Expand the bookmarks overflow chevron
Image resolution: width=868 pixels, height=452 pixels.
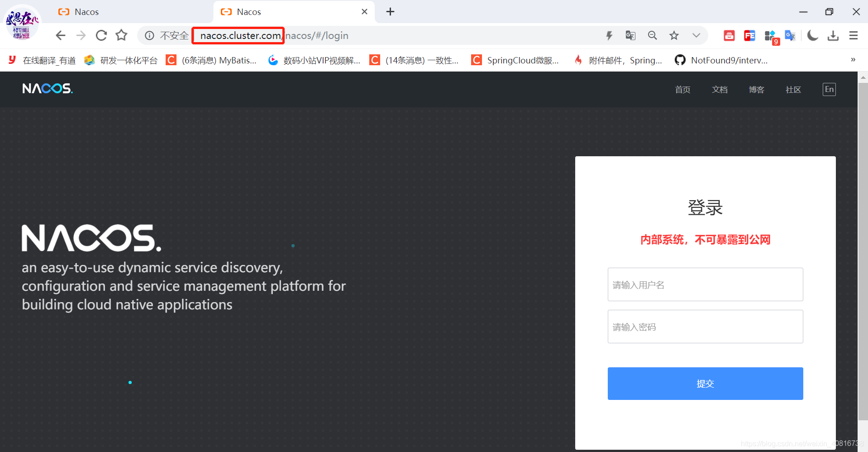point(853,60)
